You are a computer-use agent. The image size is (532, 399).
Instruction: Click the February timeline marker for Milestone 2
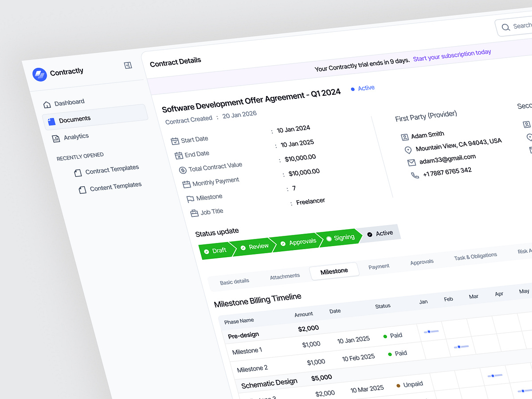coord(461,347)
